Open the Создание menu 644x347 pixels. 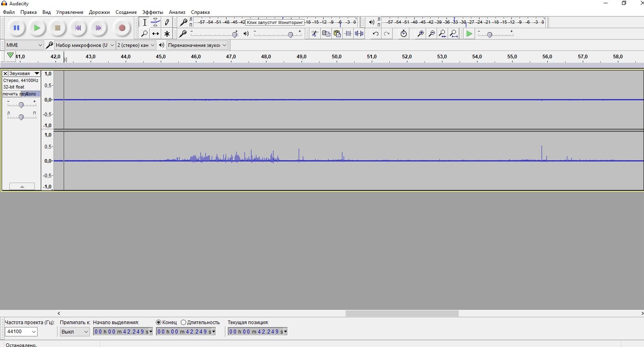coord(126,12)
